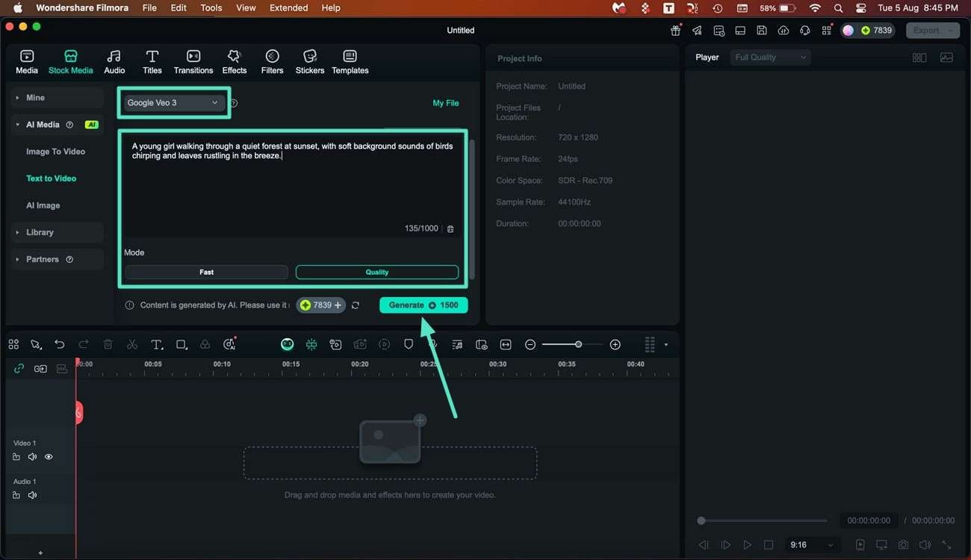Viewport: 971px width, 560px height.
Task: Open the support headset icon
Action: 804,31
